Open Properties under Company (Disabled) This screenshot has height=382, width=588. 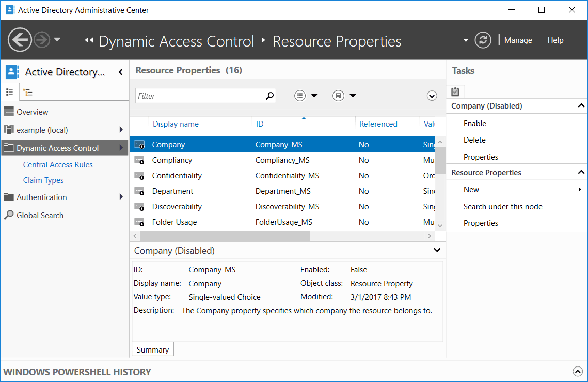point(481,157)
